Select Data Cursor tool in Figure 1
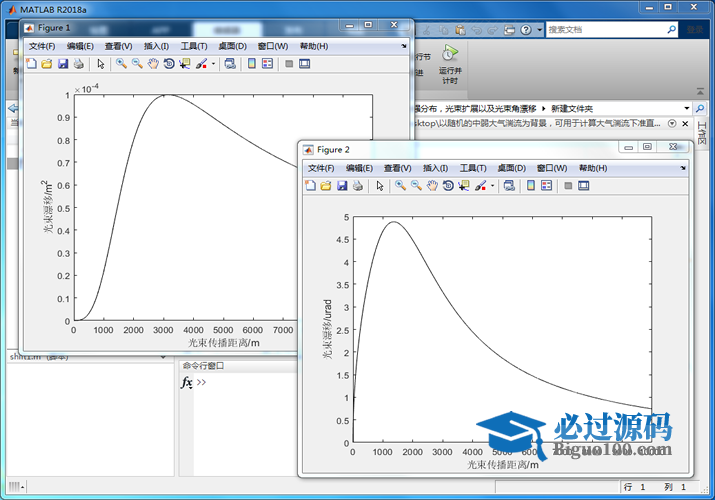The image size is (715, 500). (x=185, y=64)
